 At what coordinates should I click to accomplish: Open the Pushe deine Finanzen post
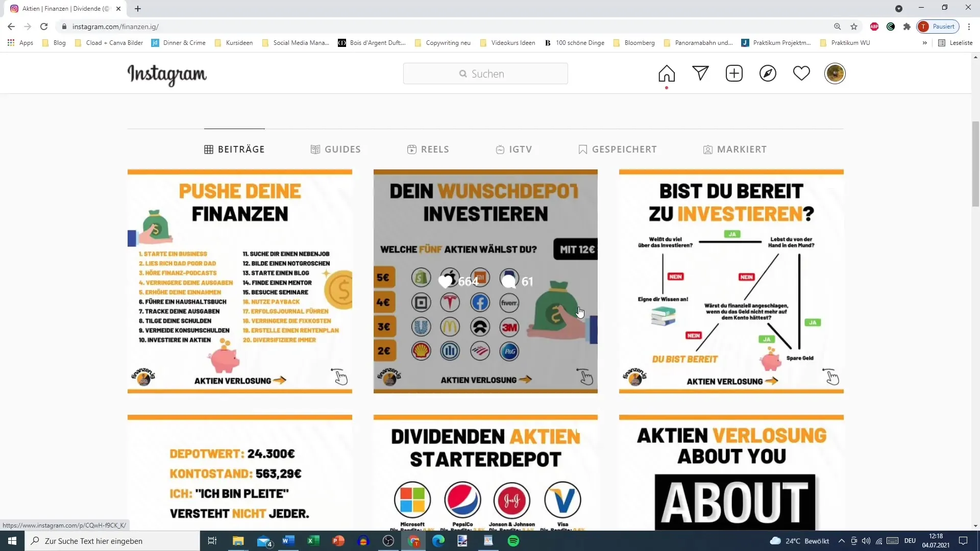[x=240, y=282]
